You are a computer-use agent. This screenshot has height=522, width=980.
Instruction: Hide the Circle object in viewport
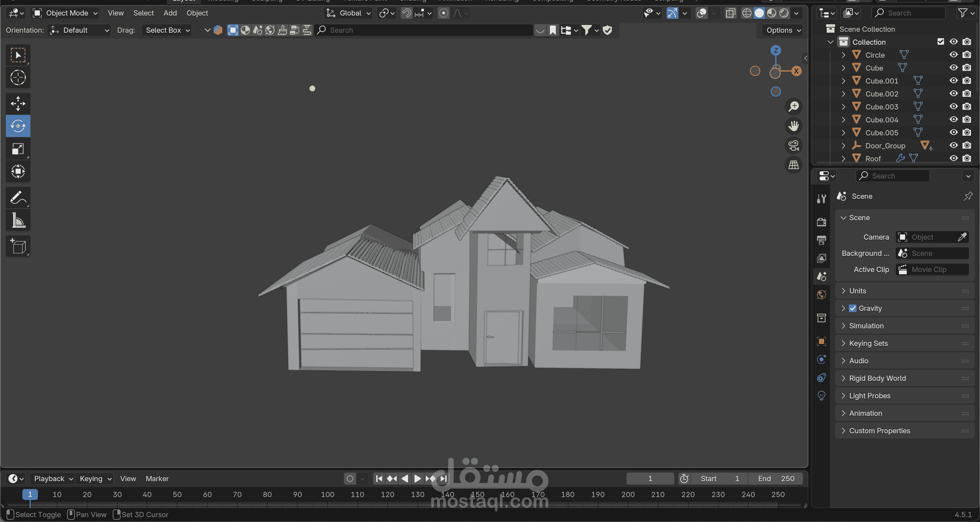point(953,55)
